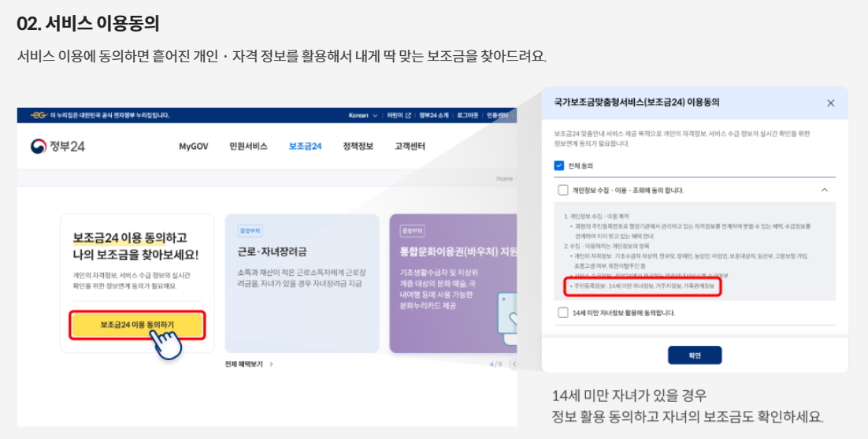Click the 국가보조금맞춤형서비스 dialog title
Viewport: 868px width, 439px height.
click(x=636, y=102)
